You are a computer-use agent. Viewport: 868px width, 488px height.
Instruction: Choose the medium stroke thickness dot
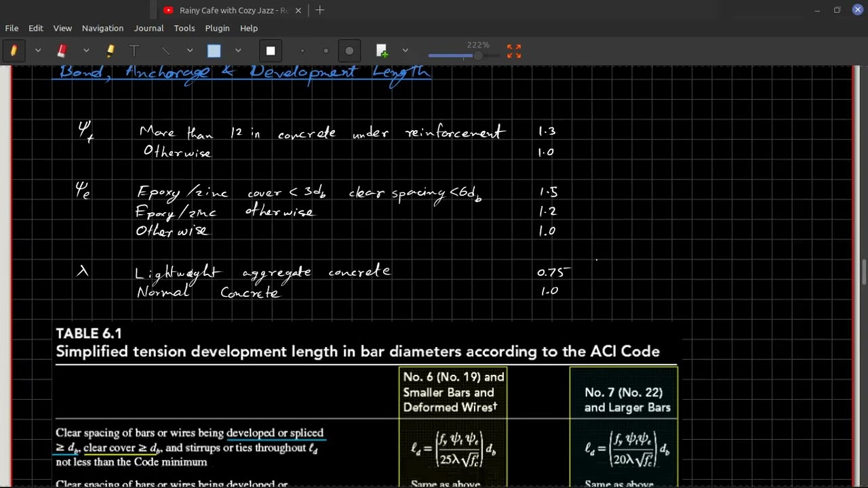325,51
